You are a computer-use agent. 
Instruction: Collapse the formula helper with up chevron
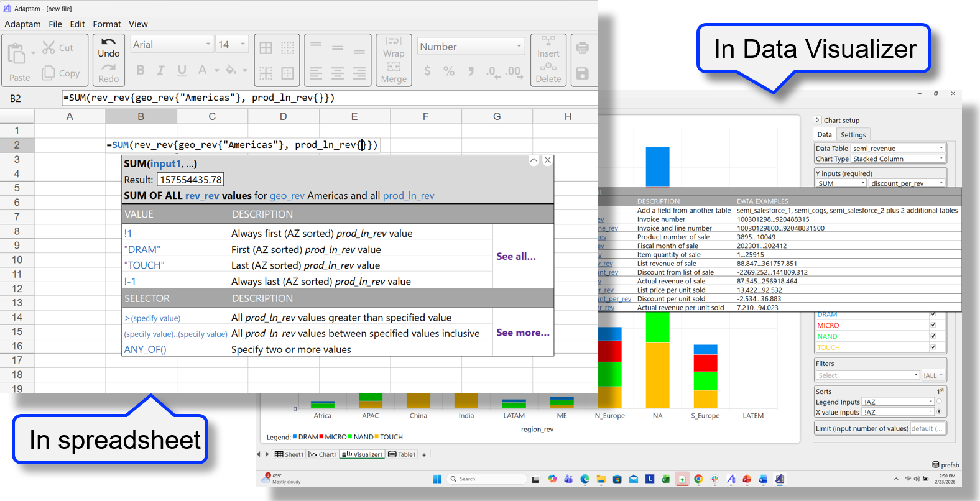point(534,160)
